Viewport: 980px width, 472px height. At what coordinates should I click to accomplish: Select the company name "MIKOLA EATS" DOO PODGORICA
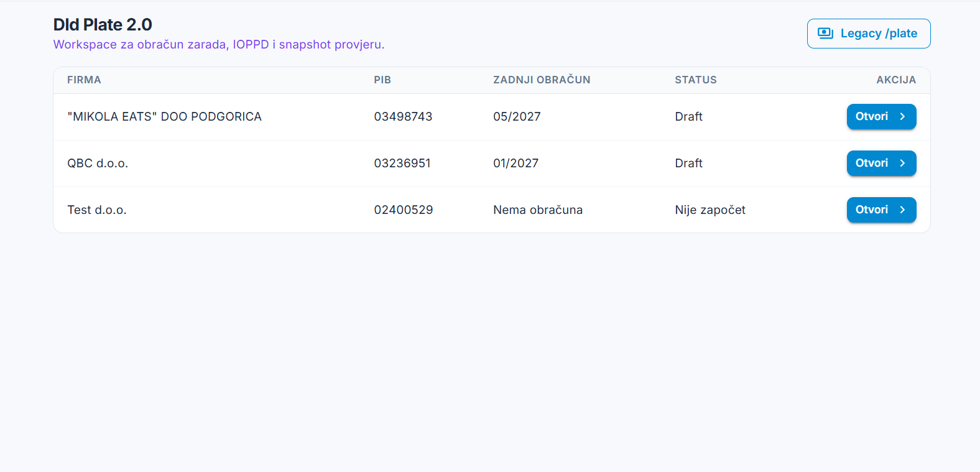(164, 117)
